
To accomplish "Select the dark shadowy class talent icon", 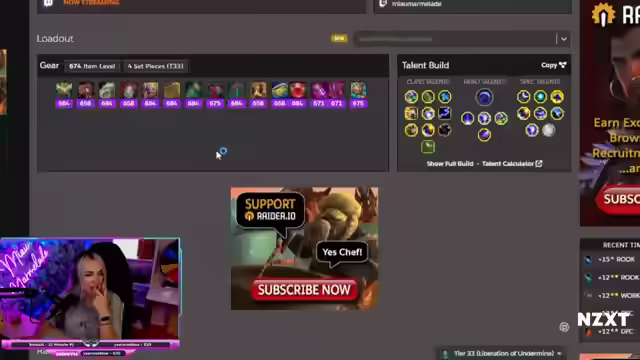I will [444, 130].
